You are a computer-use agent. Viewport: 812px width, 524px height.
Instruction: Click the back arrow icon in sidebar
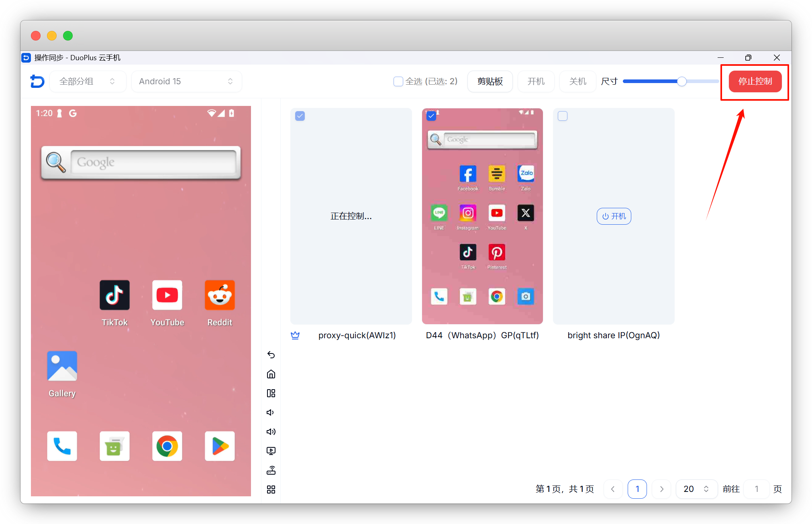[x=271, y=355]
